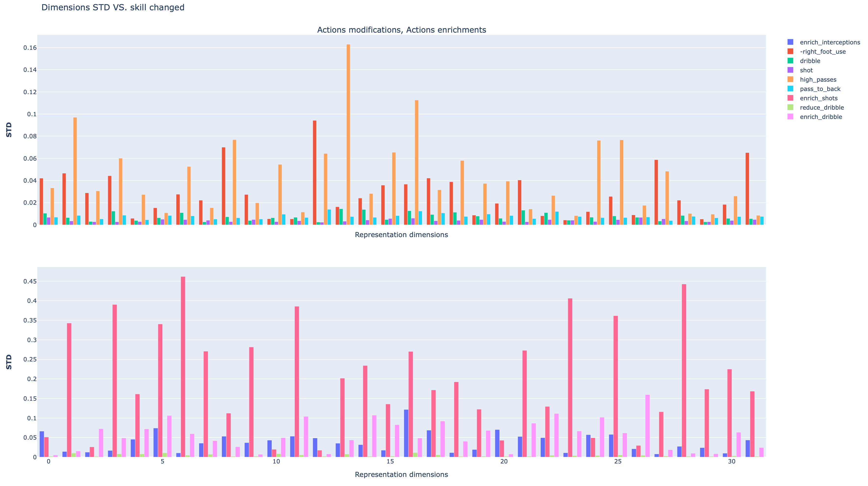The width and height of the screenshot is (868, 486).
Task: Click the pink enrich_shots legend swatch
Action: 790,98
